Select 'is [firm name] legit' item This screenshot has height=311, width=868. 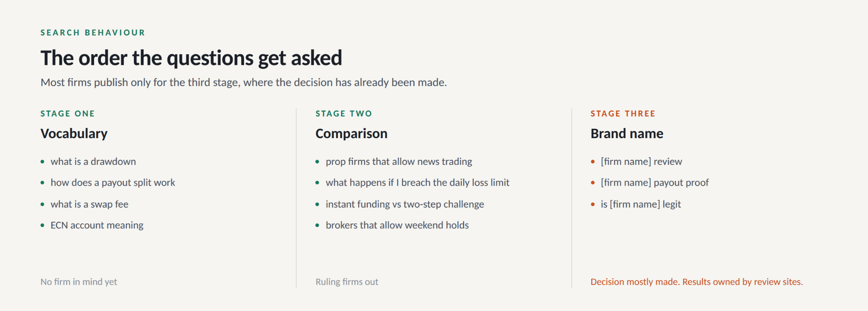(x=641, y=204)
